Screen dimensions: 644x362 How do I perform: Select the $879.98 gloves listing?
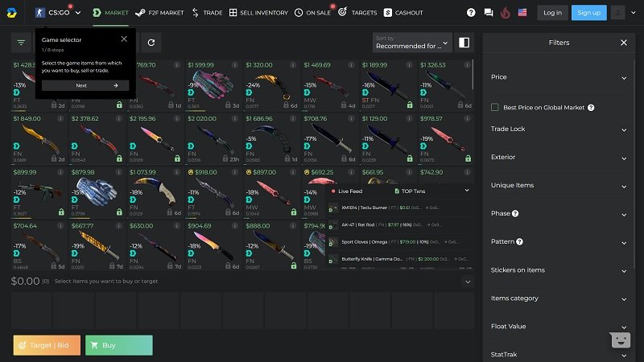pos(97,192)
